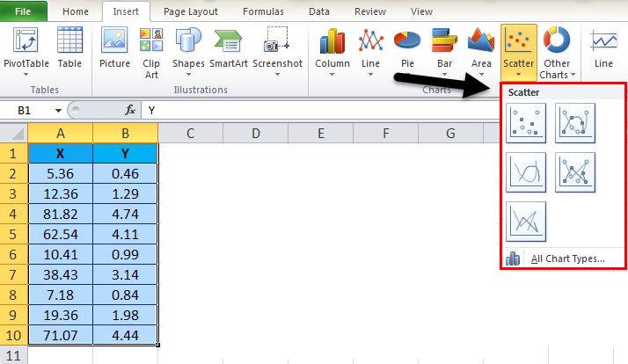
Task: Expand the PivotTable dropdown arrow
Action: (x=26, y=75)
